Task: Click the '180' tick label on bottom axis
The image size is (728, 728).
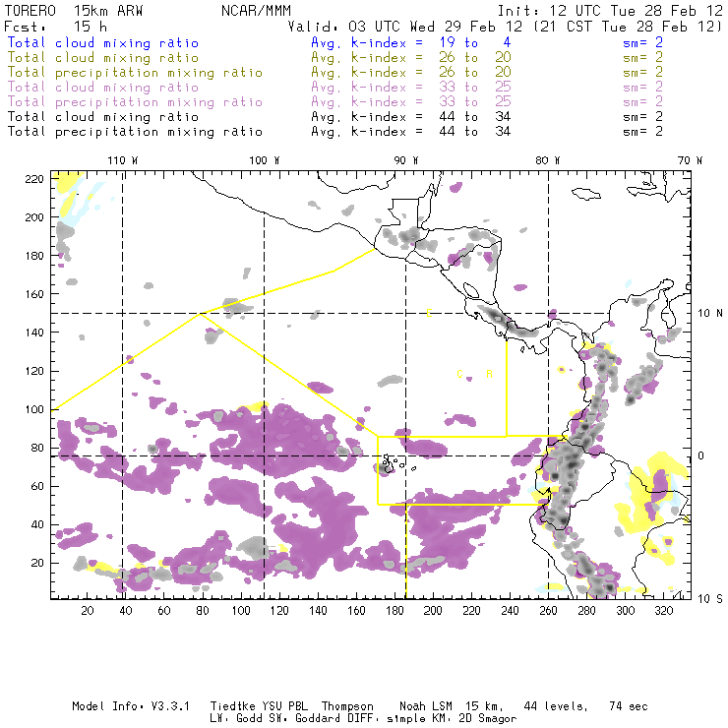Action: (x=394, y=611)
